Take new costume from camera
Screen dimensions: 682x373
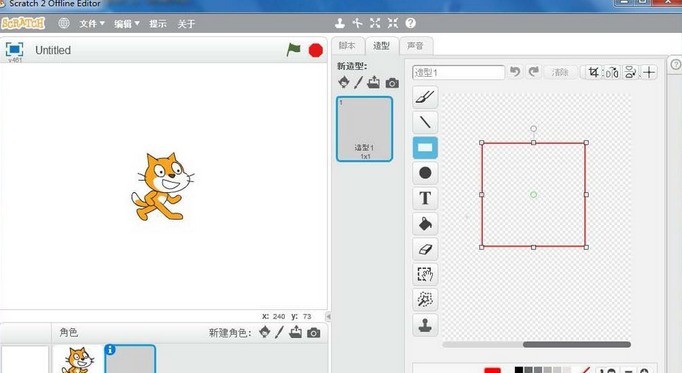(392, 83)
